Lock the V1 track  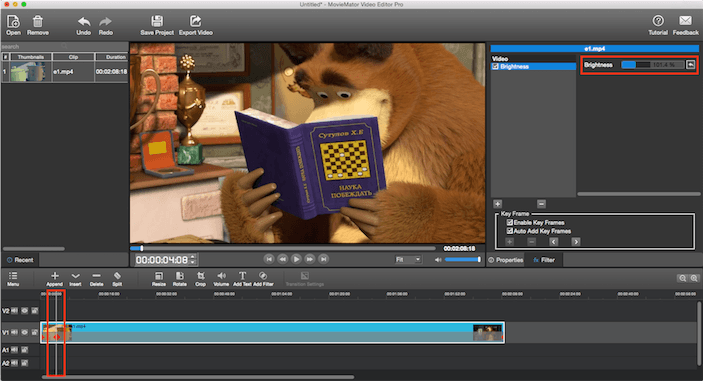[35, 333]
